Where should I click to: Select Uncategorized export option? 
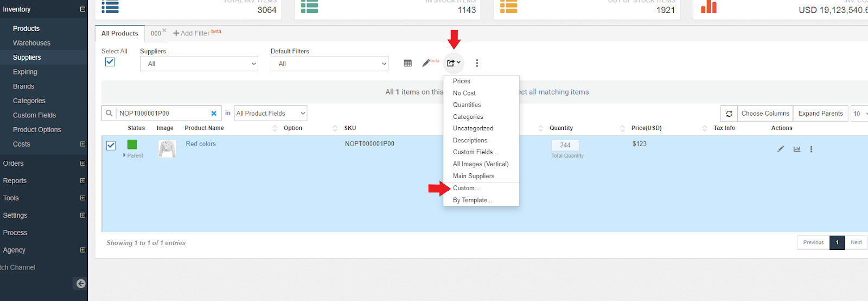tap(481, 128)
